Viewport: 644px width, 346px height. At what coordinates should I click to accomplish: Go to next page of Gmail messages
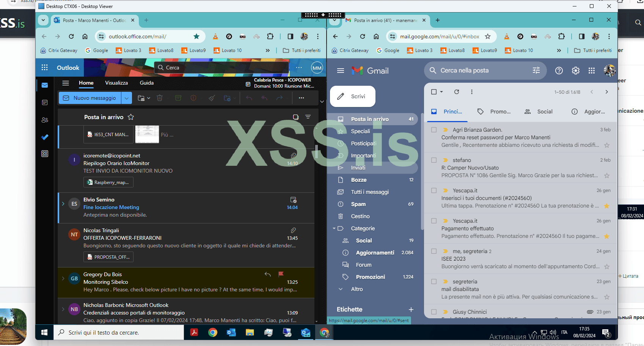click(607, 92)
